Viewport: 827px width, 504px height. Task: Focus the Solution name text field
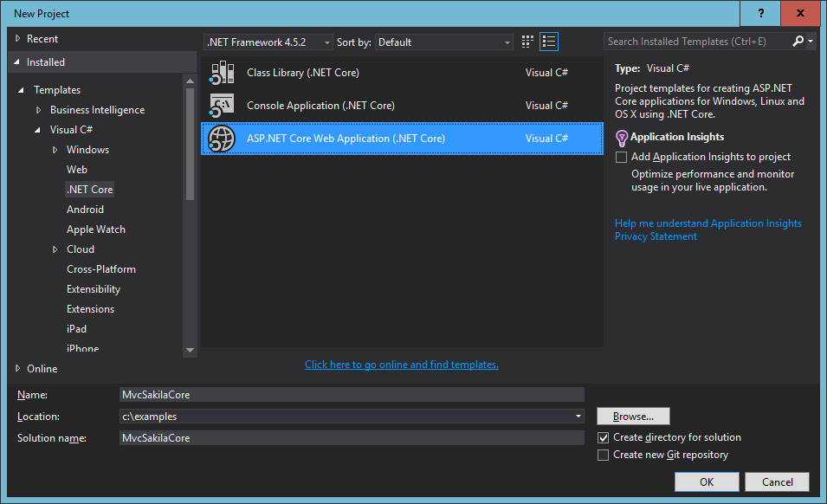point(352,437)
